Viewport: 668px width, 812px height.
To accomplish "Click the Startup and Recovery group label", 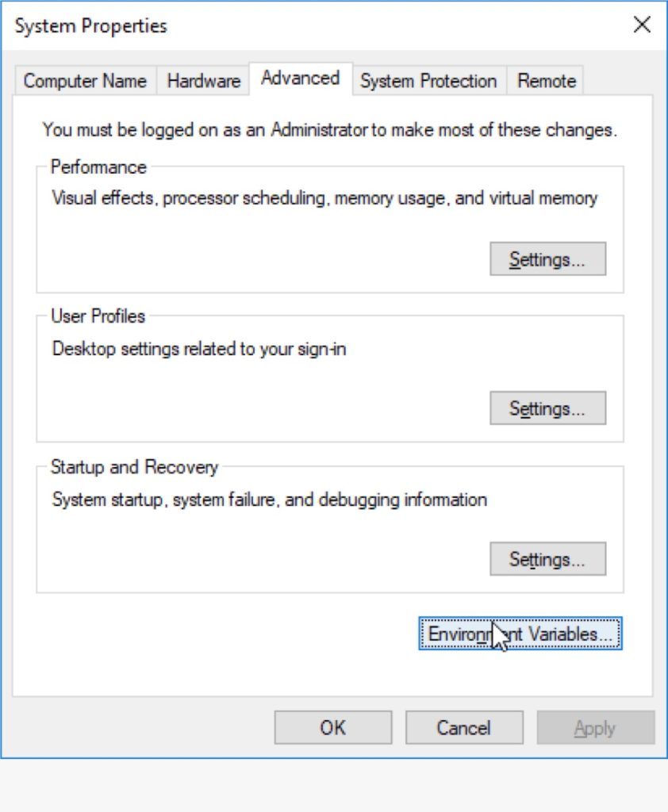I will coord(134,467).
